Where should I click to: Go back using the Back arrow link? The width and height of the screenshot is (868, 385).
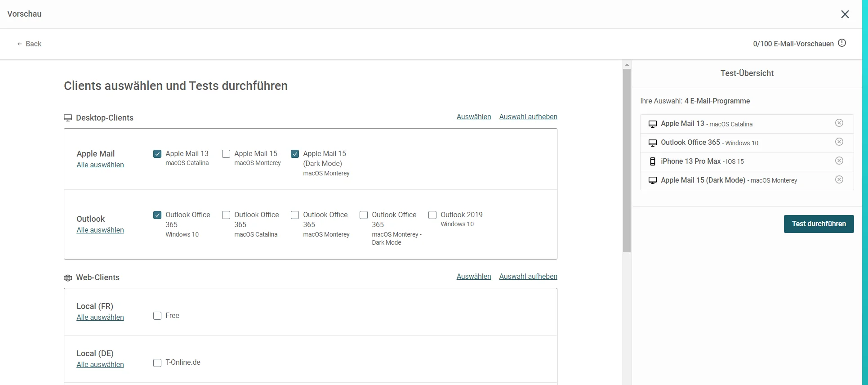29,44
